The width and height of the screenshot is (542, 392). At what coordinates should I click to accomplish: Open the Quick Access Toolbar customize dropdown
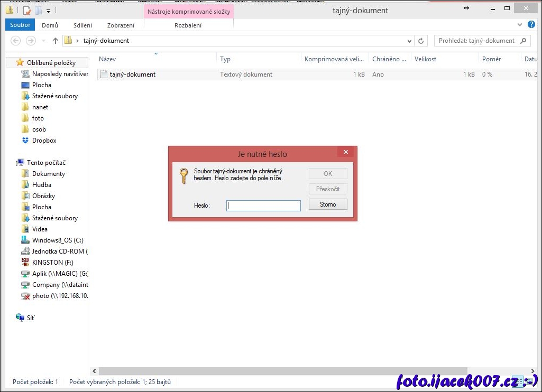click(49, 10)
